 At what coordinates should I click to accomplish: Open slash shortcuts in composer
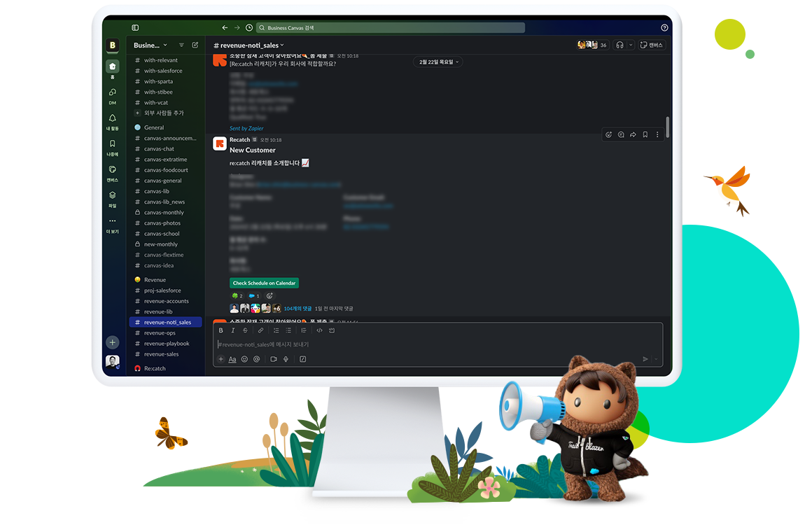click(303, 360)
